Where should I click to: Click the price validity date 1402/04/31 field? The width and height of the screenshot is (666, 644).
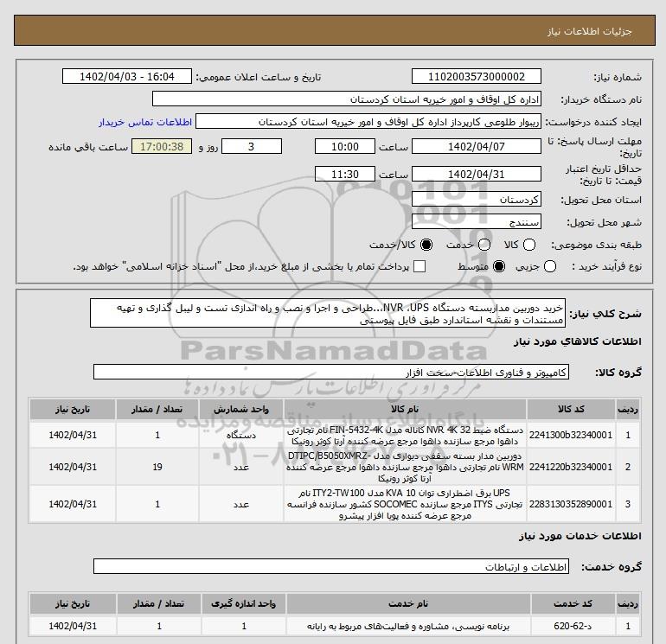tap(476, 174)
